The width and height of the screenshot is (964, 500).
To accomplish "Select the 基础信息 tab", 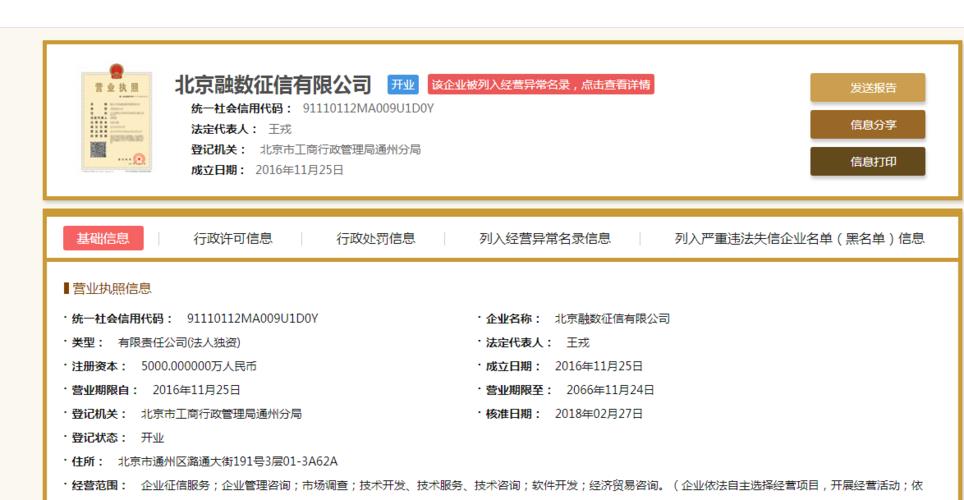I will pyautogui.click(x=103, y=238).
